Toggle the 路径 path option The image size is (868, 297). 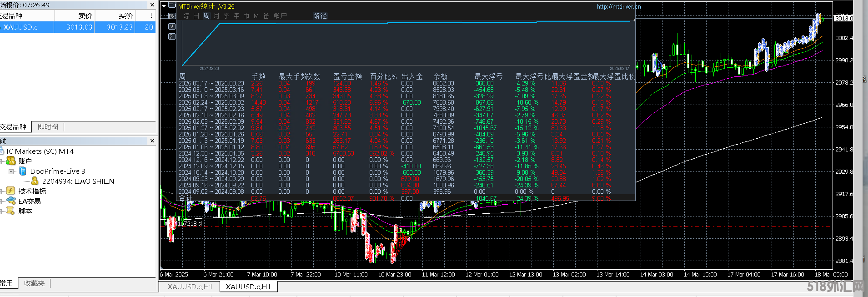click(320, 16)
